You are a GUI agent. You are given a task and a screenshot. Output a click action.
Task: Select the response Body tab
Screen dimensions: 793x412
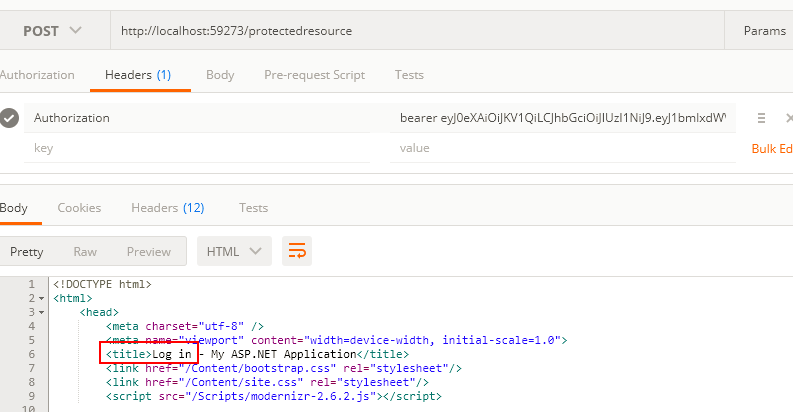[x=14, y=208]
